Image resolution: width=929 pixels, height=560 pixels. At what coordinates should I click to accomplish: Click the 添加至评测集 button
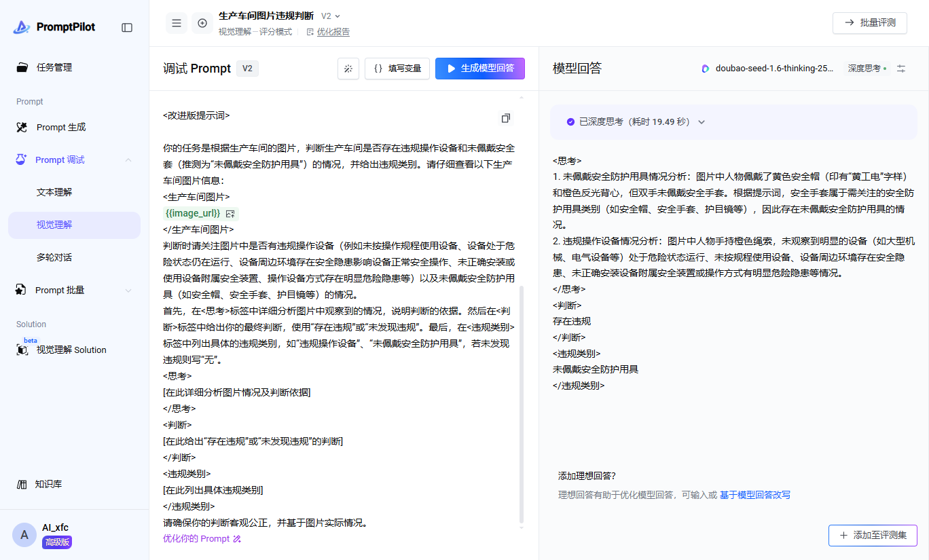pyautogui.click(x=873, y=535)
